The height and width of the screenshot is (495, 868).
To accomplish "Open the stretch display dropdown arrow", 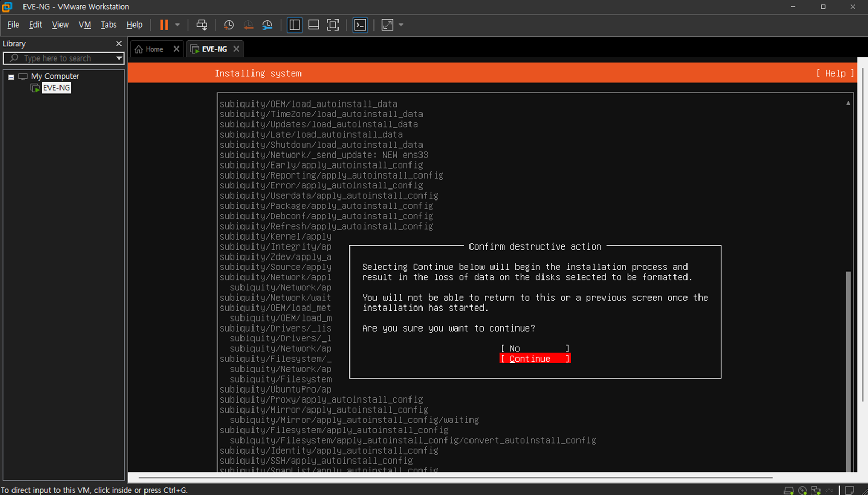I will click(x=401, y=25).
